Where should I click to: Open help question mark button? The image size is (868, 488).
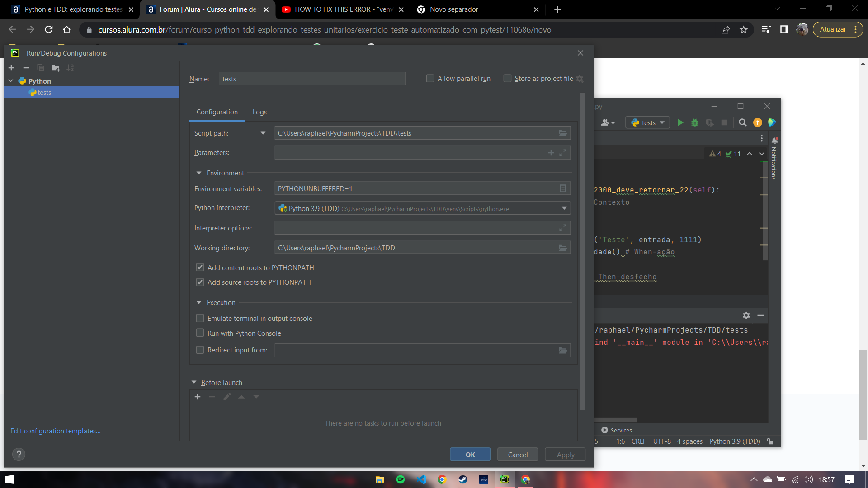[19, 454]
